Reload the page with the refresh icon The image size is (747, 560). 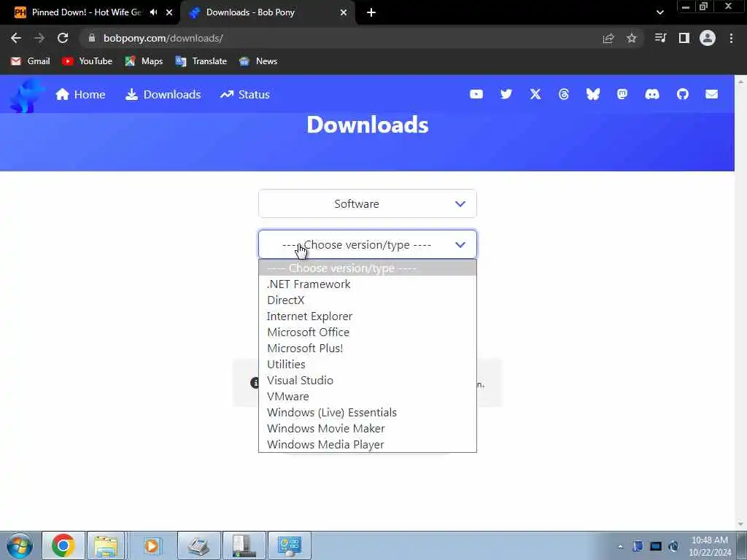click(63, 38)
